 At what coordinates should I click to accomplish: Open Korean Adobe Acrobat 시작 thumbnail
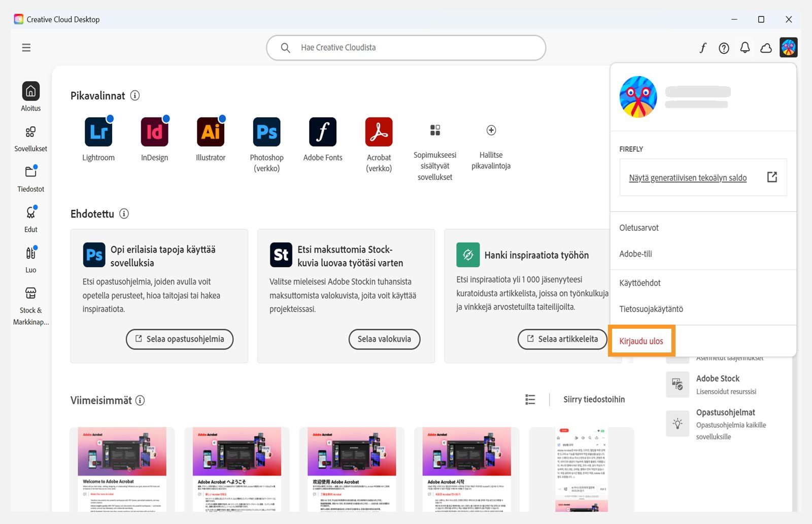pyautogui.click(x=466, y=469)
